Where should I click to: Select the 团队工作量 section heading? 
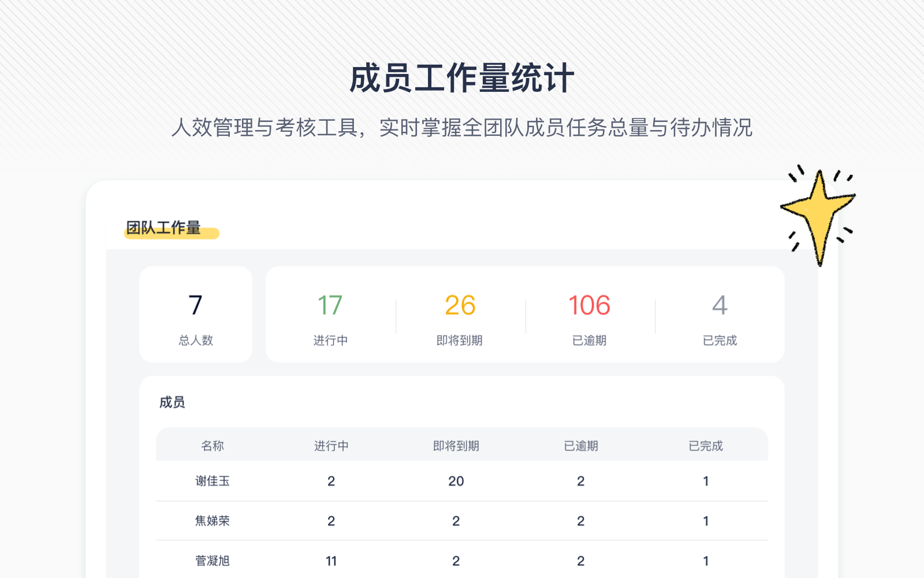tap(163, 228)
